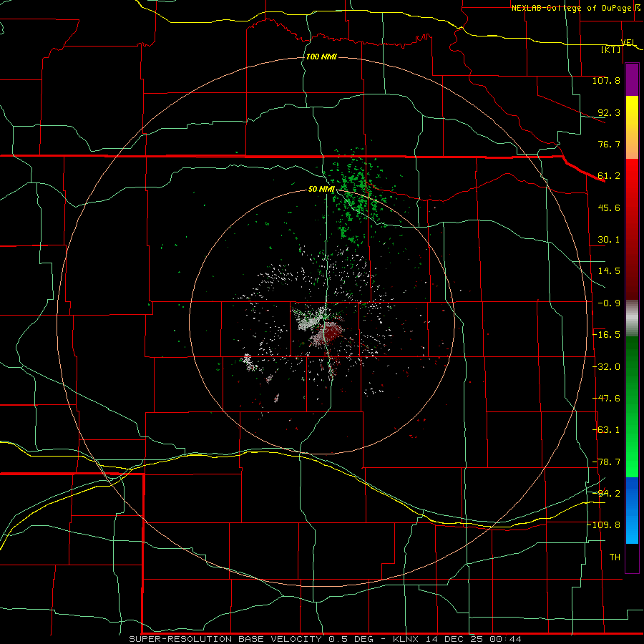Click the -94.2 legend value
Viewport: 644px width, 644px height.
[607, 493]
